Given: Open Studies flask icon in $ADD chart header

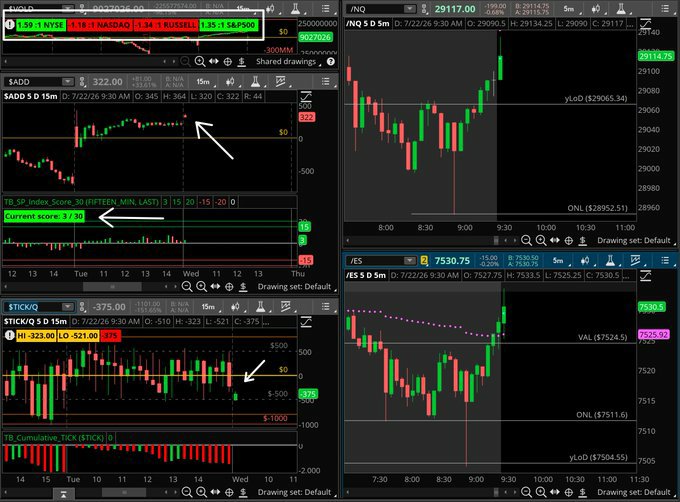Looking at the screenshot, I should 255,81.
